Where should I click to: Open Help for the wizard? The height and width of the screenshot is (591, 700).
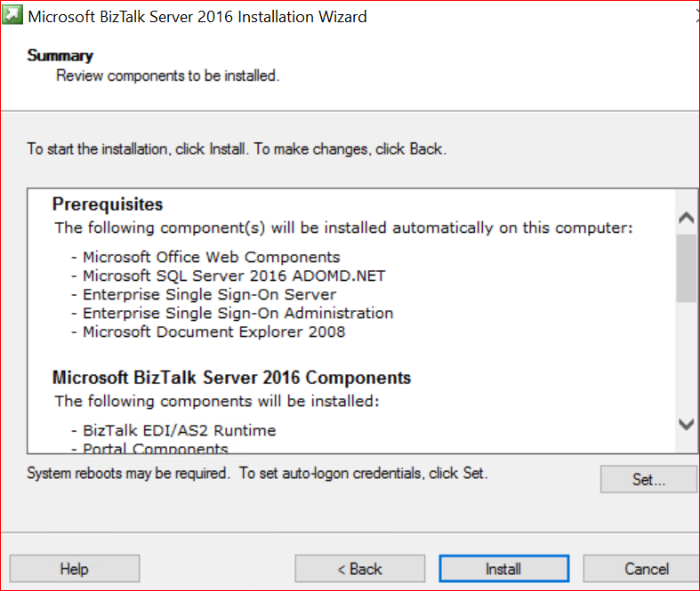[x=75, y=569]
